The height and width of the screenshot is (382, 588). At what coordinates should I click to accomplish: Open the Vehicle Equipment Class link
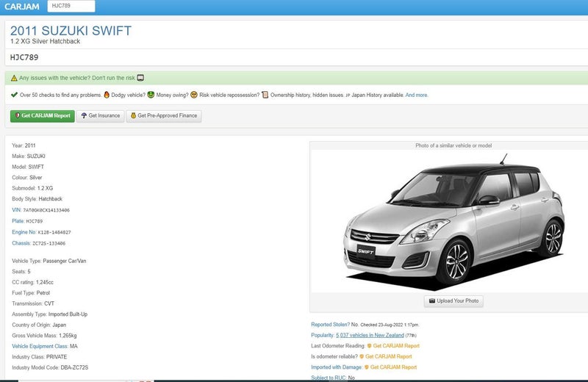[x=40, y=346]
